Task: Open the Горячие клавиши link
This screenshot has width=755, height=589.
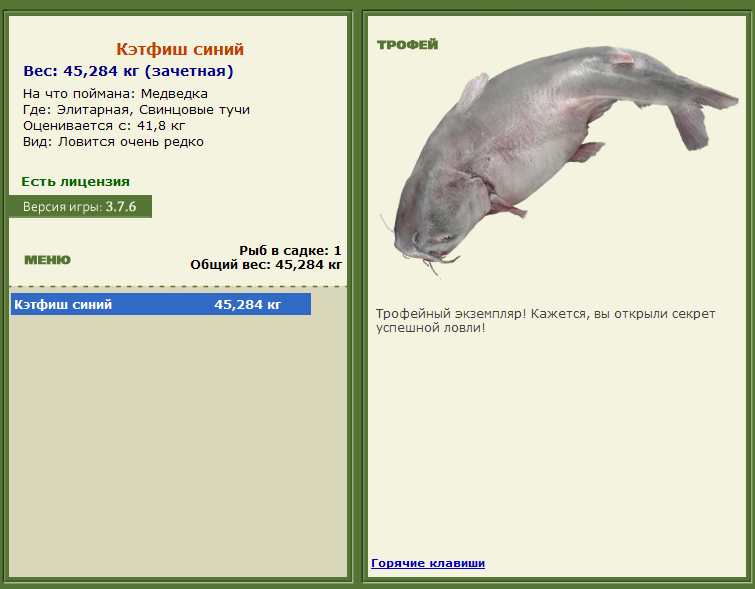Action: click(428, 563)
